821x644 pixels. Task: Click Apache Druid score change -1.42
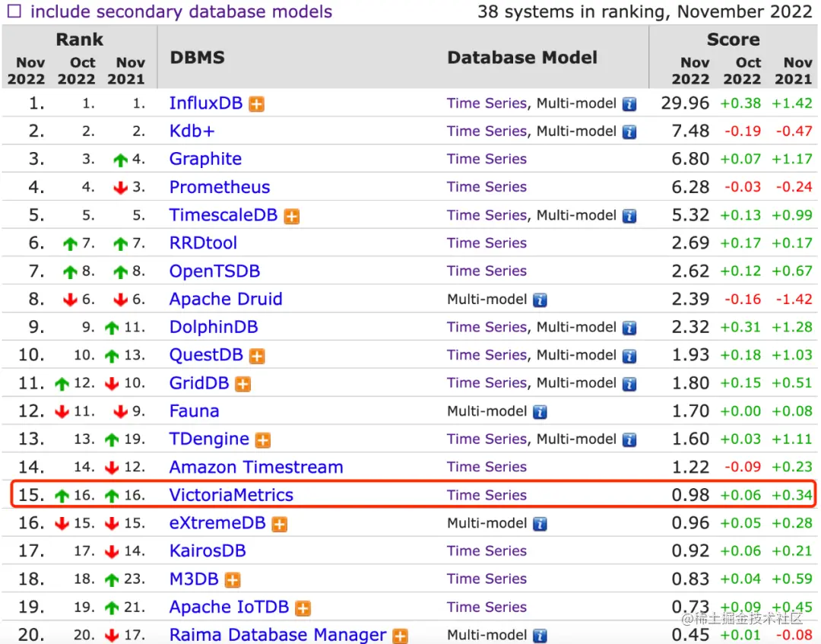coord(794,299)
